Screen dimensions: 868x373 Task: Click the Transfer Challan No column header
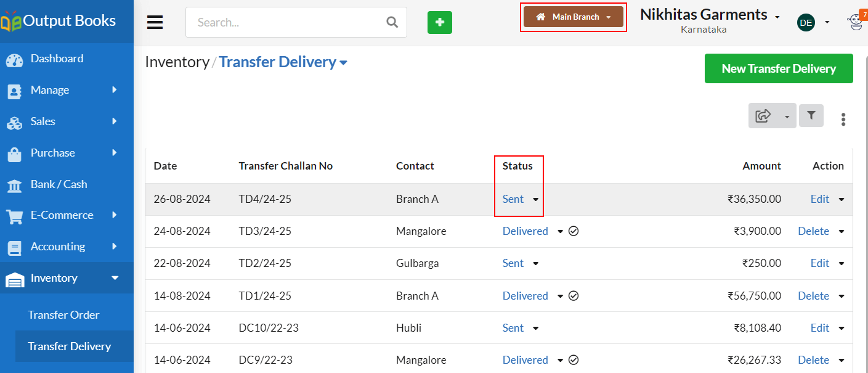pyautogui.click(x=286, y=166)
